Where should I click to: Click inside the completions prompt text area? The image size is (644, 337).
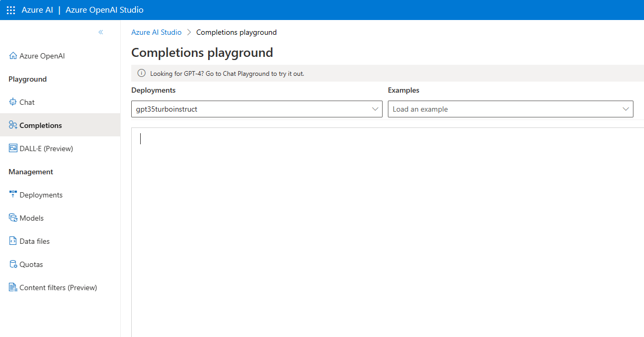[387, 232]
